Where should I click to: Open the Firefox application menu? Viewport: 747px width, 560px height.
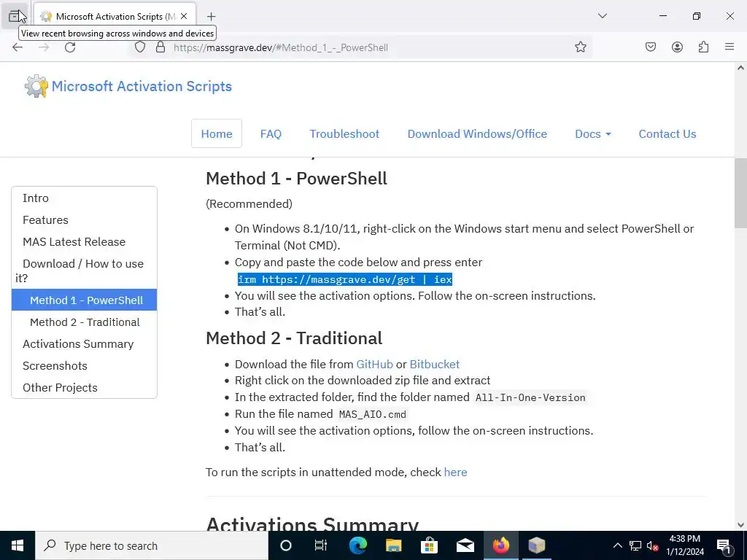point(729,47)
